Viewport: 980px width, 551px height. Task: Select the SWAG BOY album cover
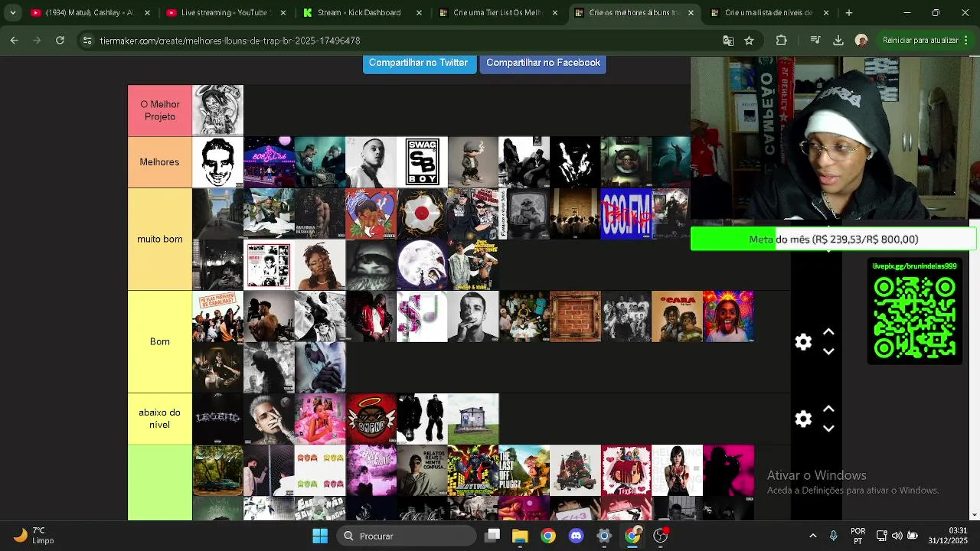click(x=422, y=162)
